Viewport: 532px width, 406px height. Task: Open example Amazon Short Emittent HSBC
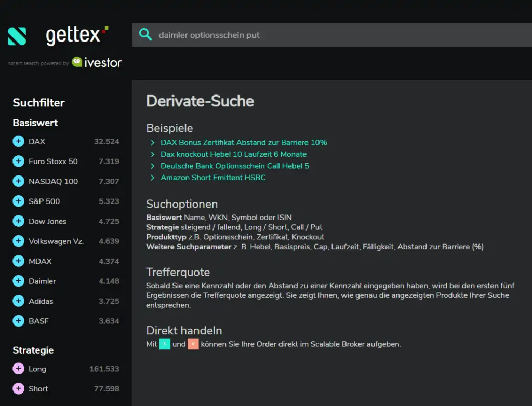click(x=213, y=178)
